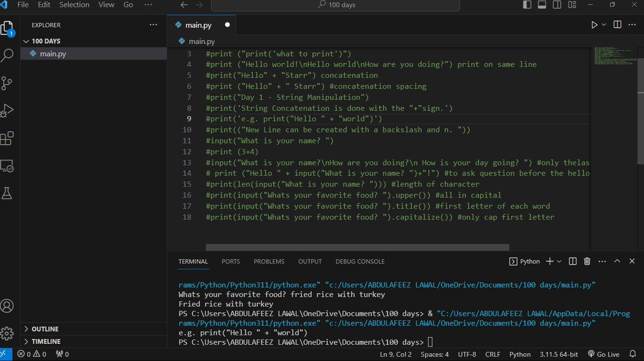
Task: Open run options dropdown beside play button
Action: [604, 25]
